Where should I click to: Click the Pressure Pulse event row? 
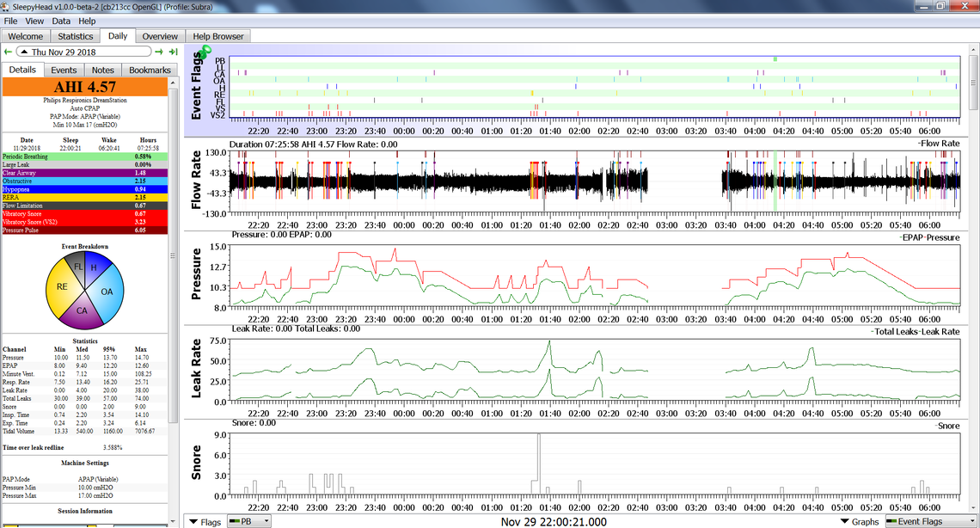tap(85, 230)
